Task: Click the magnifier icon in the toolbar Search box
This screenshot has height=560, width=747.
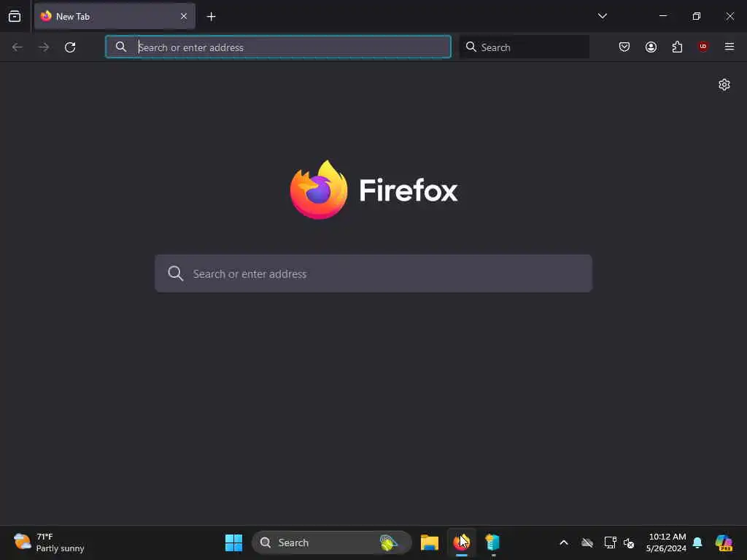Action: pos(471,47)
